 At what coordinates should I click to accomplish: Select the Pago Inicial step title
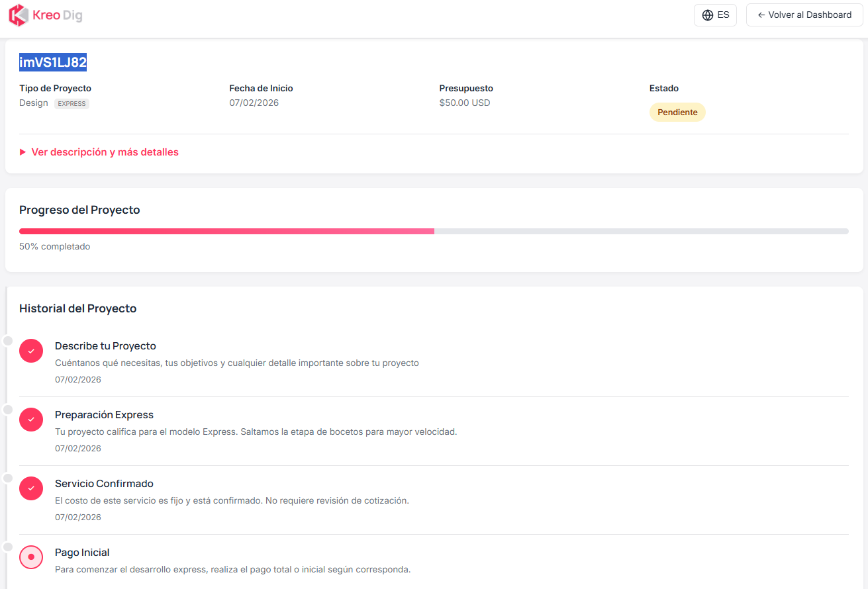click(82, 553)
